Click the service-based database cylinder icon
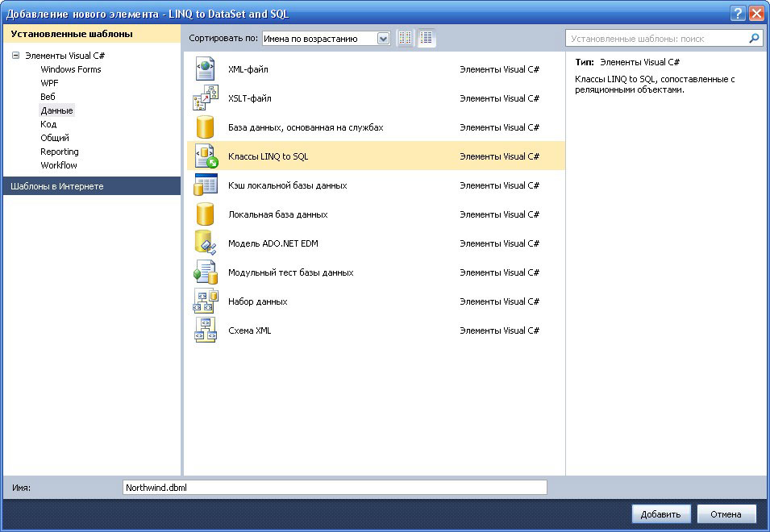The width and height of the screenshot is (770, 532). click(x=205, y=127)
